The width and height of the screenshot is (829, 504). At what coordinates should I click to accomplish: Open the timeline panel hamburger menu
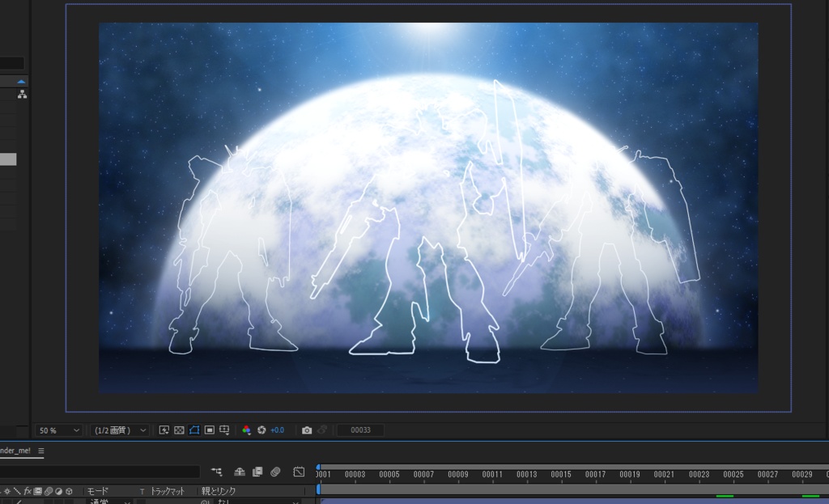click(40, 451)
